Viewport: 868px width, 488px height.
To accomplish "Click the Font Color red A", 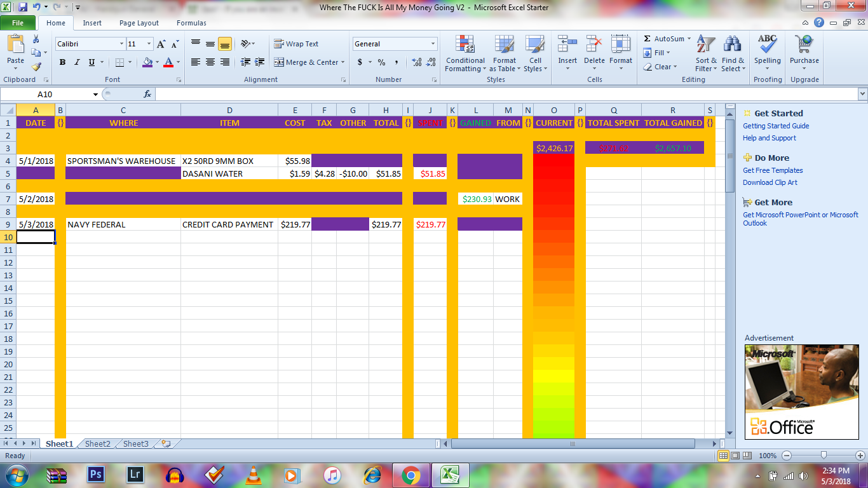I will pos(168,62).
